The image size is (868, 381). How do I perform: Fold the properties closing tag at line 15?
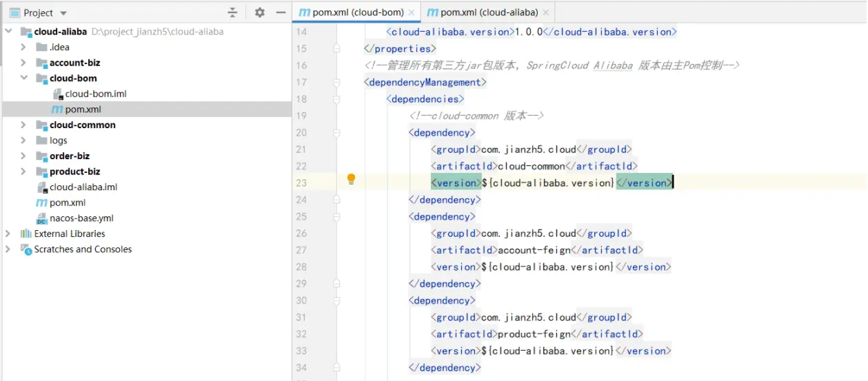[x=336, y=48]
